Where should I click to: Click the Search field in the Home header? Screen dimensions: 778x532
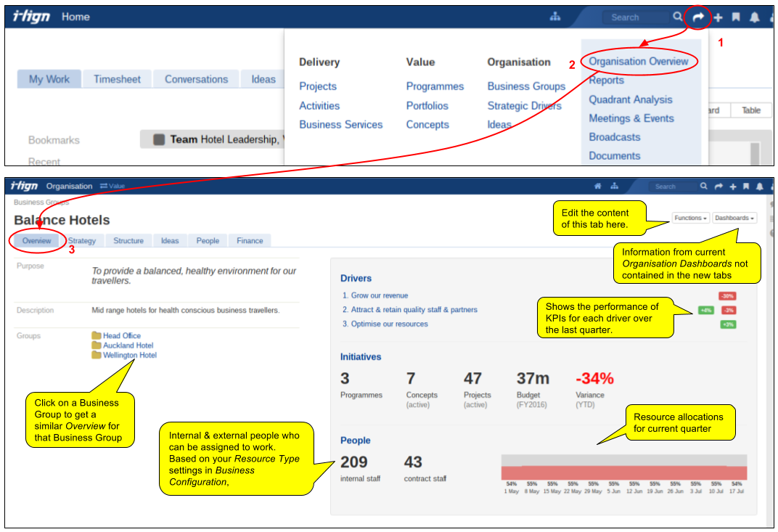tap(636, 17)
